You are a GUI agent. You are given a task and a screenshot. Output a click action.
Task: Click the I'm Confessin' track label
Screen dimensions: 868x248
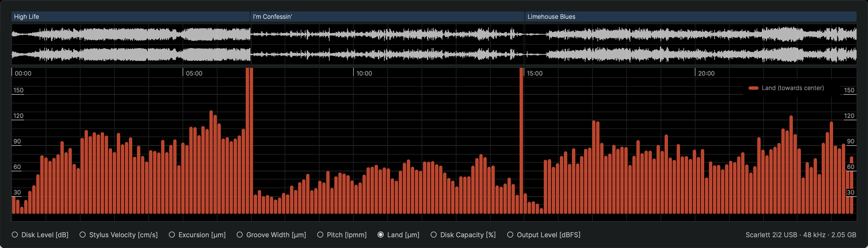click(x=387, y=16)
